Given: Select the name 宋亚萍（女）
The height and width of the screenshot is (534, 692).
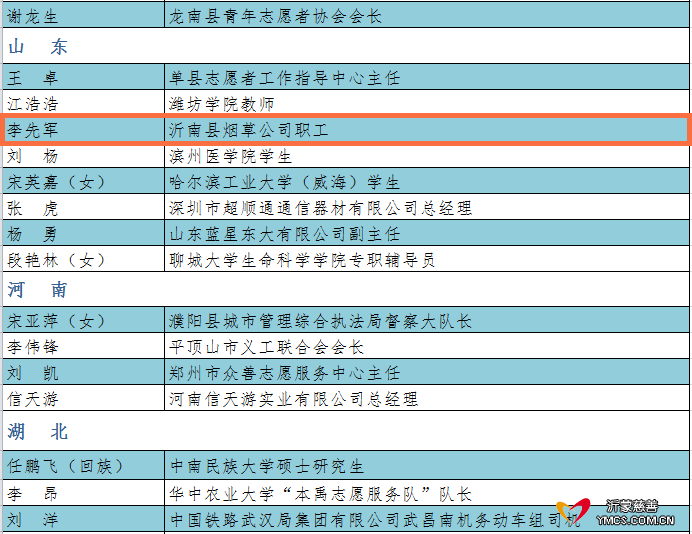Looking at the screenshot, I should point(56,321).
